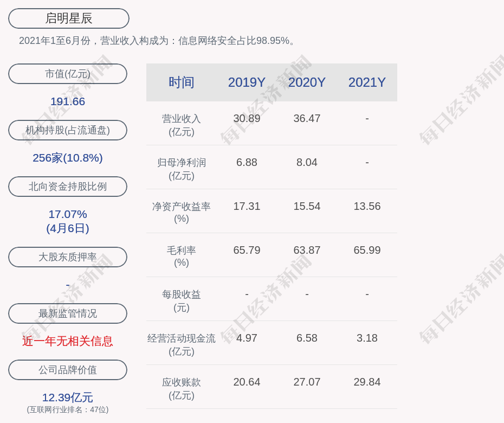Select the value 256家(10.8%)
Viewport: 504px width, 423px height.
coord(68,158)
